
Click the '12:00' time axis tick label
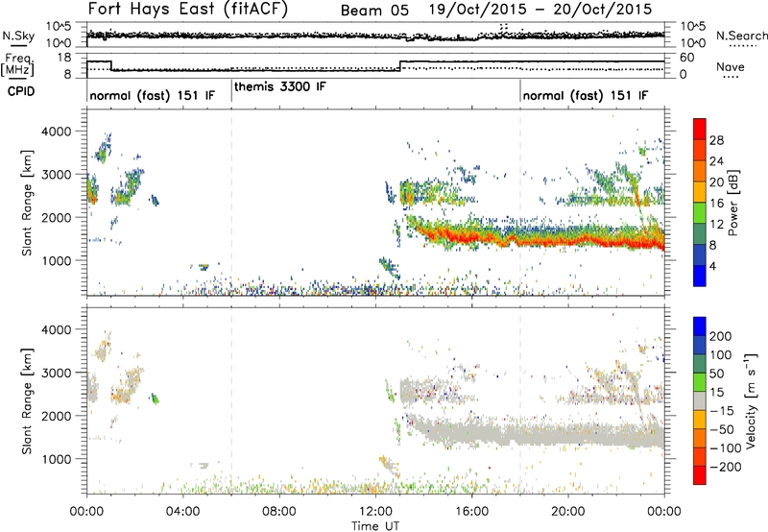375,512
